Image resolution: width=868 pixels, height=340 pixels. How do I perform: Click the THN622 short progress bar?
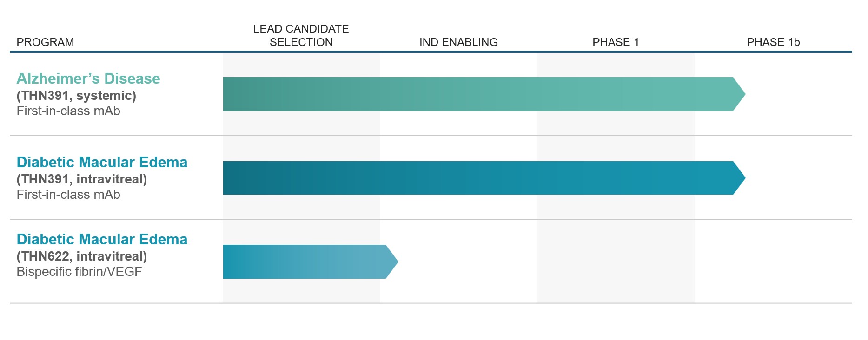click(x=311, y=262)
